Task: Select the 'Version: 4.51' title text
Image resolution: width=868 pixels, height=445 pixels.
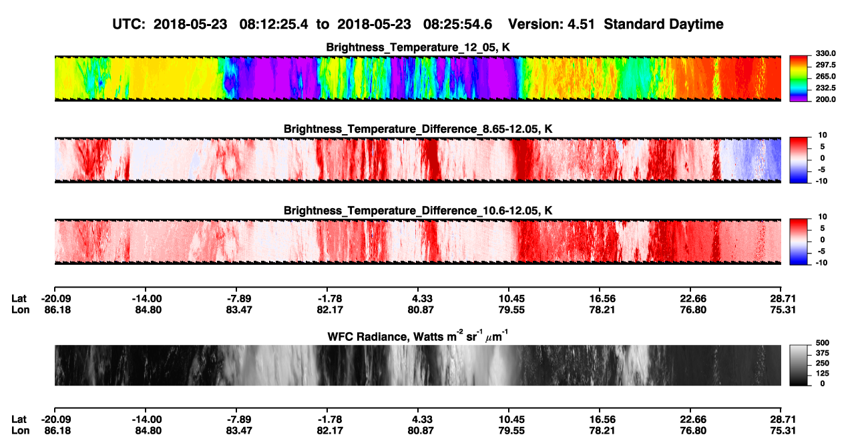Action: [x=552, y=24]
